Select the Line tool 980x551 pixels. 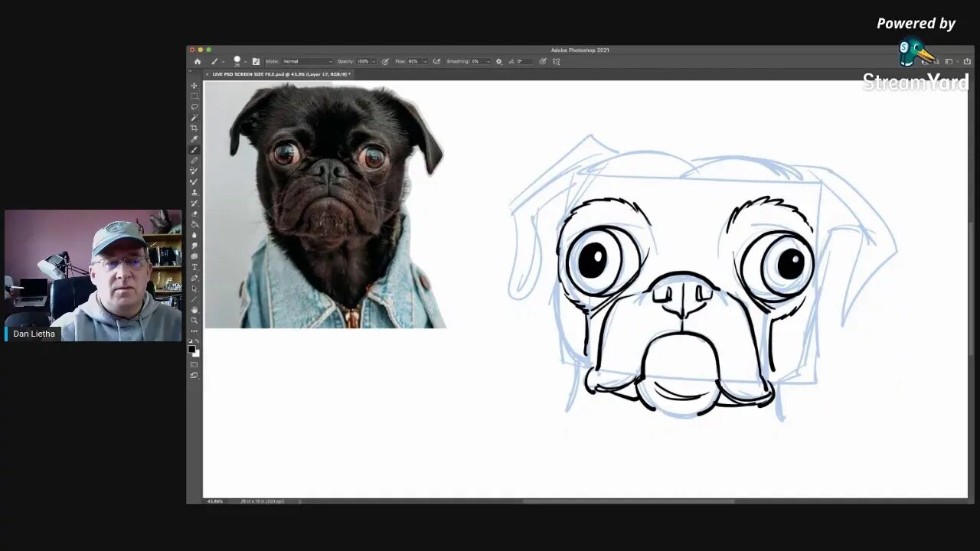pos(194,298)
